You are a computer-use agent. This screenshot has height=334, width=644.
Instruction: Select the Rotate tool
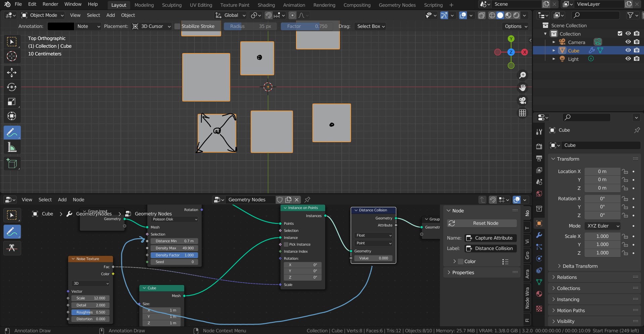tap(12, 87)
